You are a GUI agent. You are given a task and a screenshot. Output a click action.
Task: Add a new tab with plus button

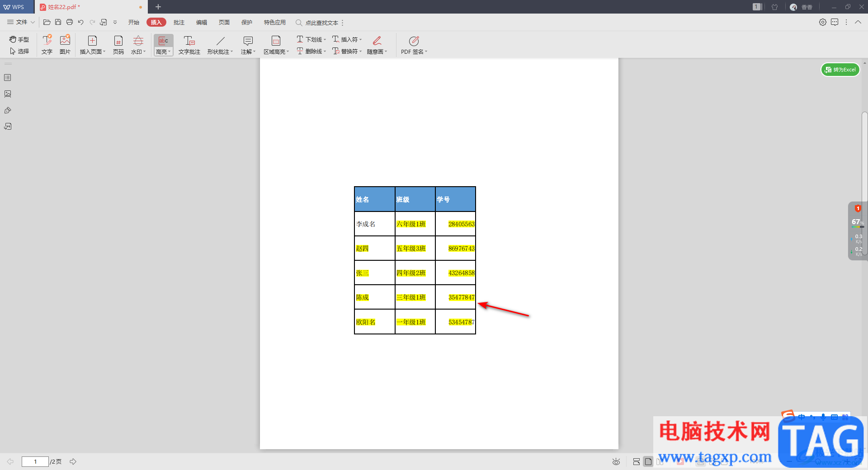point(158,7)
